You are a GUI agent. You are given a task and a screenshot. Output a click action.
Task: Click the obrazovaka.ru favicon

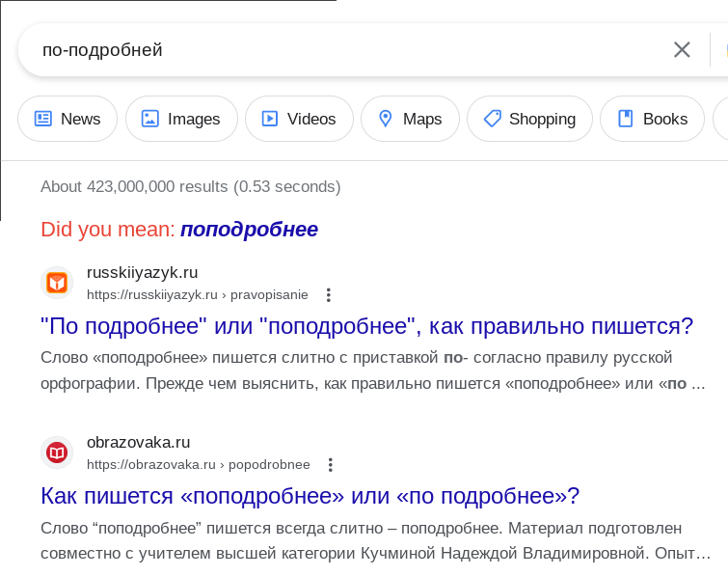coord(57,453)
